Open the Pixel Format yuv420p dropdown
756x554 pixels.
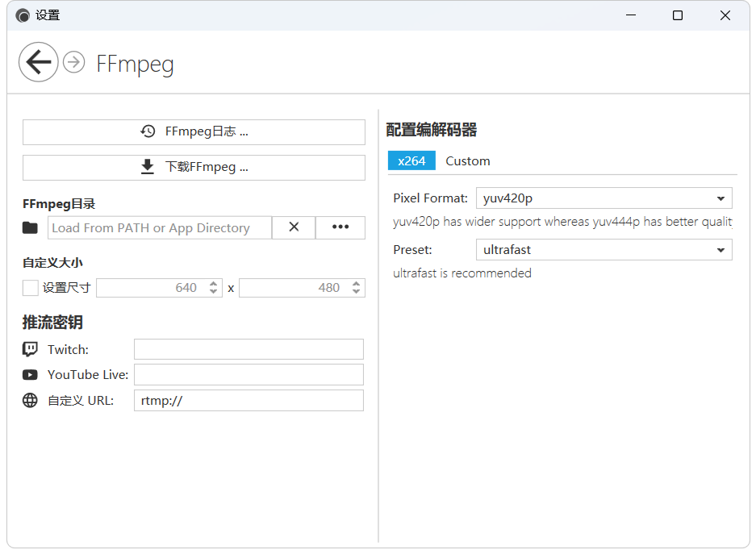(604, 198)
